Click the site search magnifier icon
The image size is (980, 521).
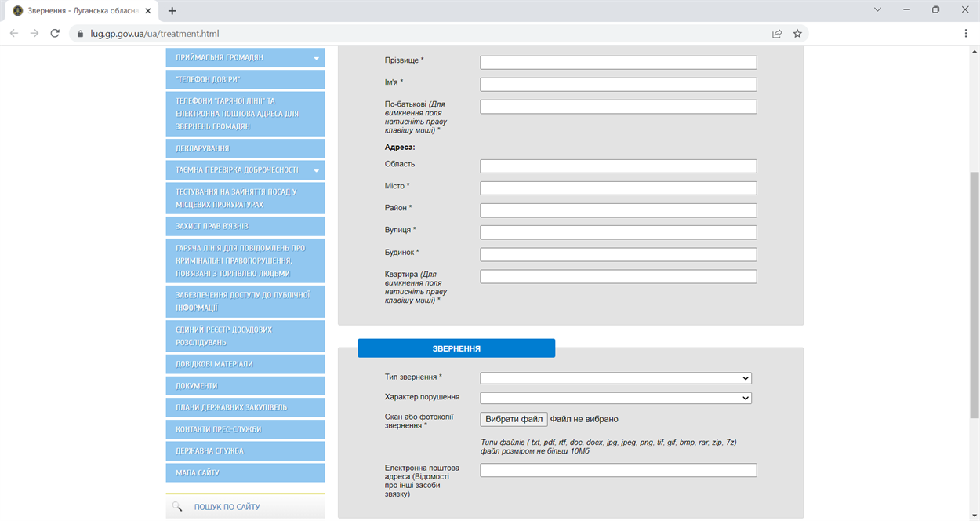[x=177, y=507]
